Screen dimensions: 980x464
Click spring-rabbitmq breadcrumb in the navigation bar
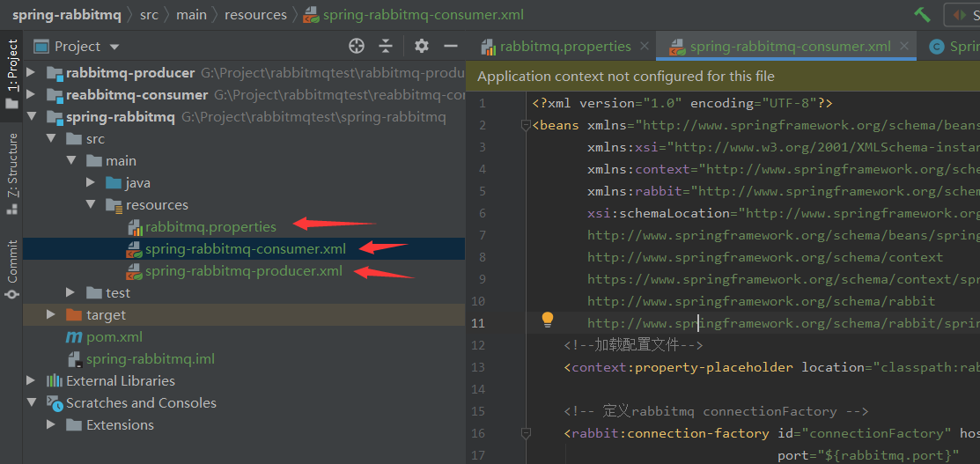pos(66,14)
